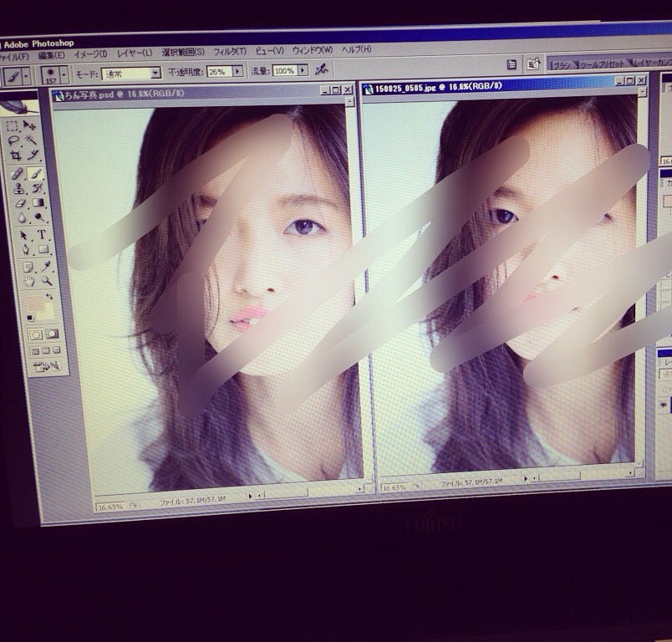Select the Pen tool
The width and height of the screenshot is (672, 642).
(x=25, y=250)
